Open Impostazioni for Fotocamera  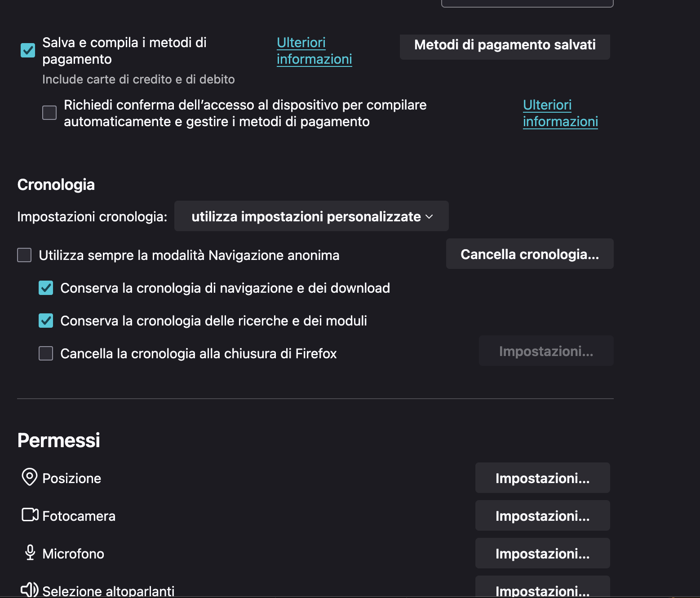tap(542, 516)
